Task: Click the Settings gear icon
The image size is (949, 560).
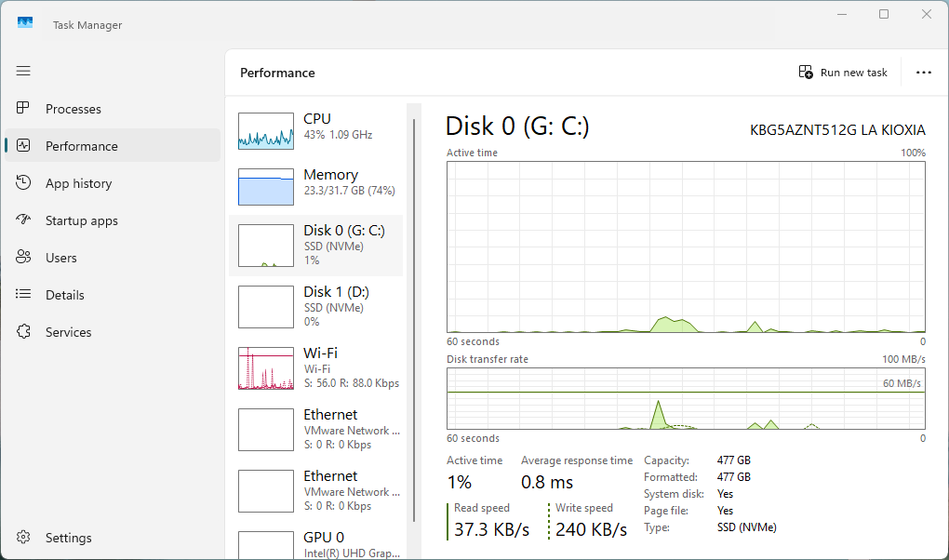Action: (23, 537)
